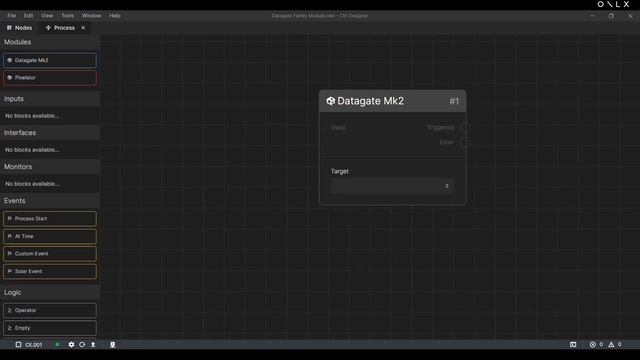Collapse the Monitors section header
This screenshot has width=640, height=360.
point(50,167)
